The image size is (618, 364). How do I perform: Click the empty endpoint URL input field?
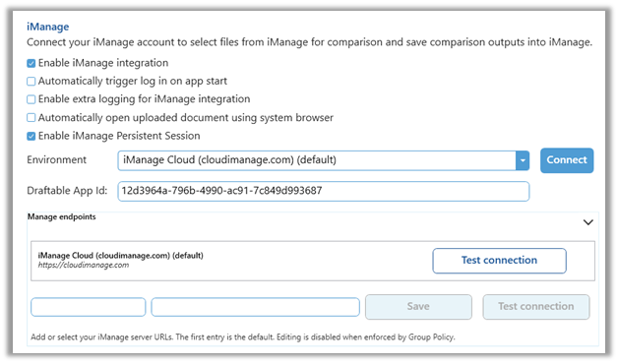tap(256, 307)
